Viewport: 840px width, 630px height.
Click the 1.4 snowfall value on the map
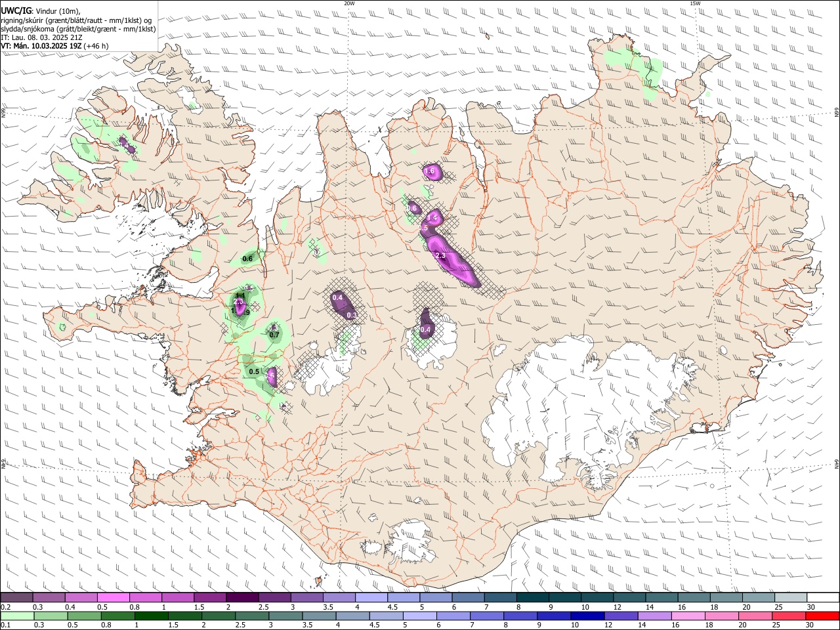point(432,218)
